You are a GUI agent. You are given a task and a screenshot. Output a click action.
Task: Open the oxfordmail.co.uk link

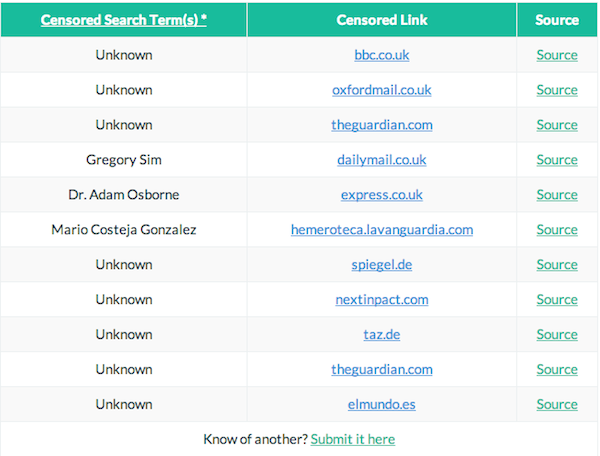[382, 90]
